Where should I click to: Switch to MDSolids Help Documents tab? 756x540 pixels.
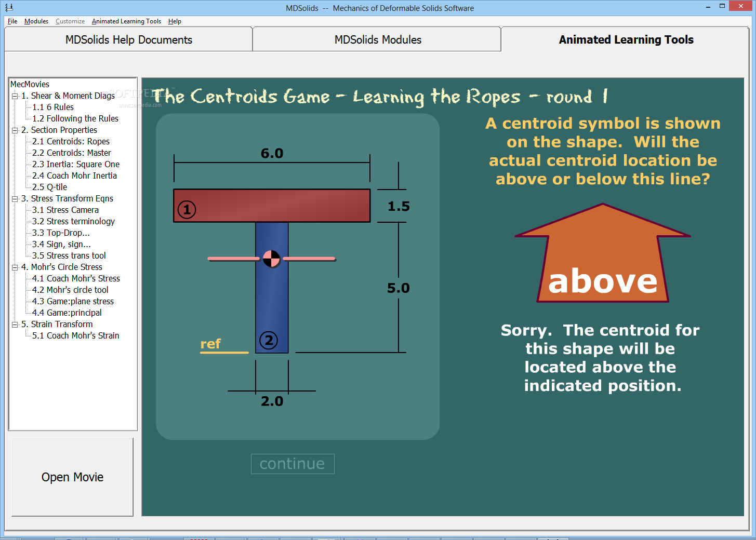129,39
